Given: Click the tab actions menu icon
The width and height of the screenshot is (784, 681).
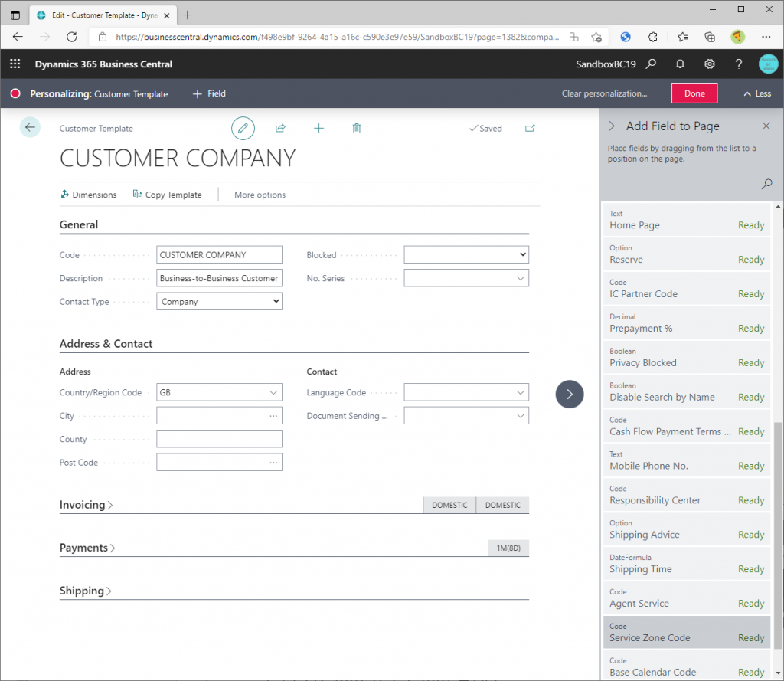Looking at the screenshot, I should coord(15,15).
